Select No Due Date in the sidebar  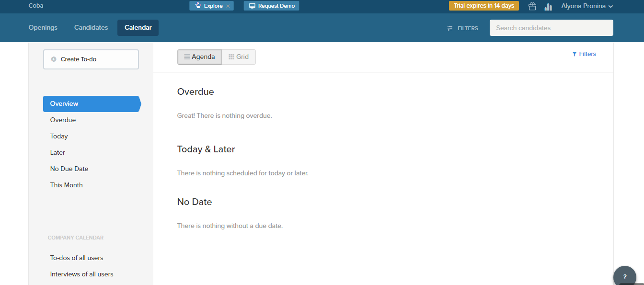point(69,169)
